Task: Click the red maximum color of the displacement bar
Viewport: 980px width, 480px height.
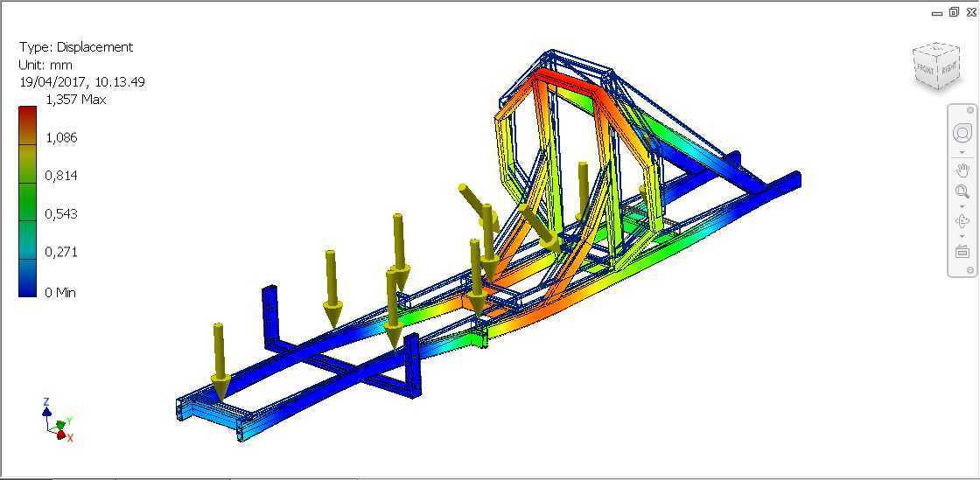Action: tap(27, 125)
